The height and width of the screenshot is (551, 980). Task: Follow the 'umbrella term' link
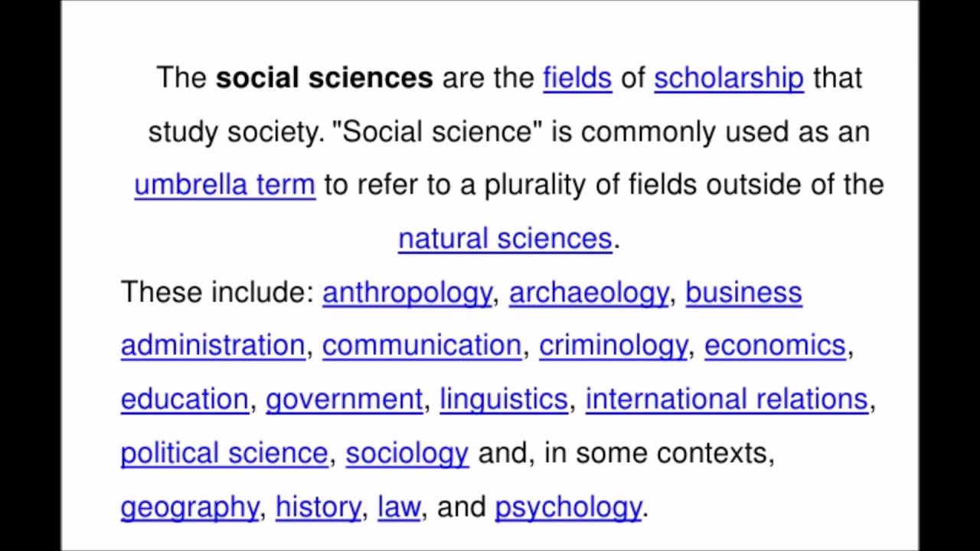pos(224,185)
